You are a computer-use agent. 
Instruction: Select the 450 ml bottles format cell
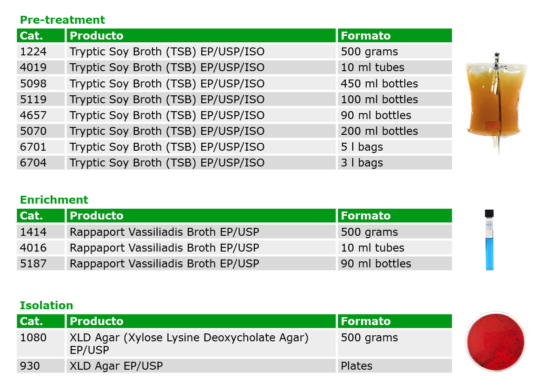pos(395,84)
